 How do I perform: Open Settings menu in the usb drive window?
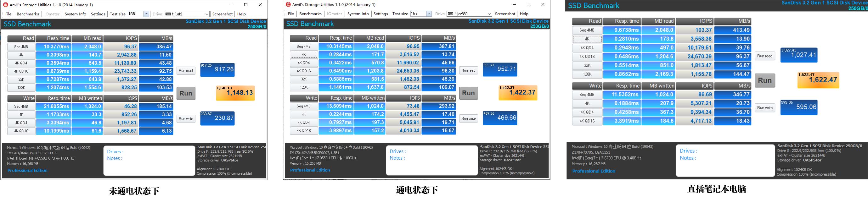pyautogui.click(x=98, y=14)
